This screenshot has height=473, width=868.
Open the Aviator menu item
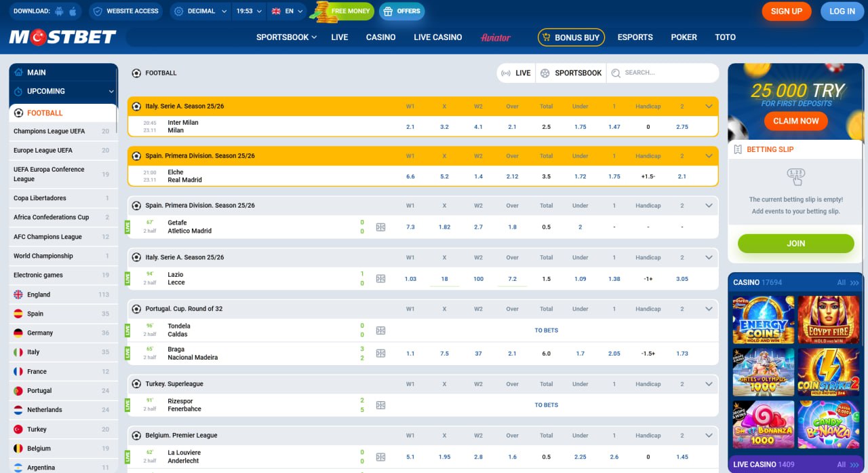coord(496,37)
